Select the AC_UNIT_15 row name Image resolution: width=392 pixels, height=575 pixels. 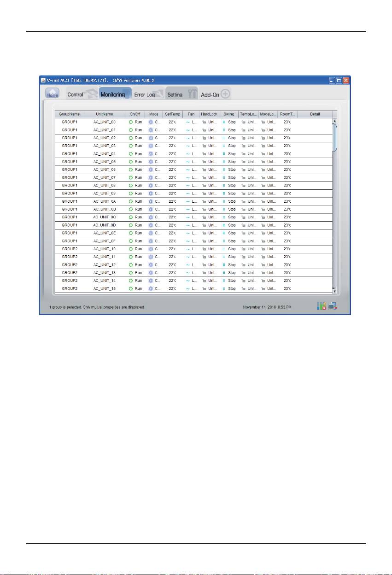click(x=105, y=288)
